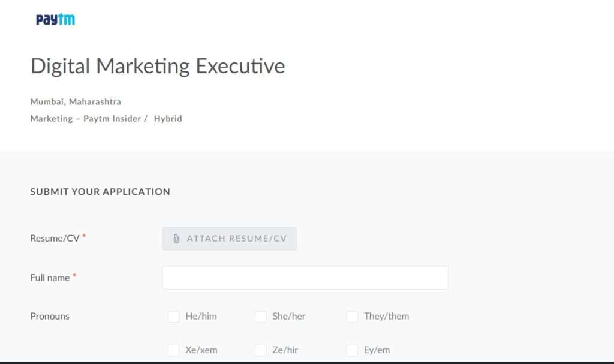614x364 pixels.
Task: Check the Ey/em pronoun checkbox
Action: 353,350
